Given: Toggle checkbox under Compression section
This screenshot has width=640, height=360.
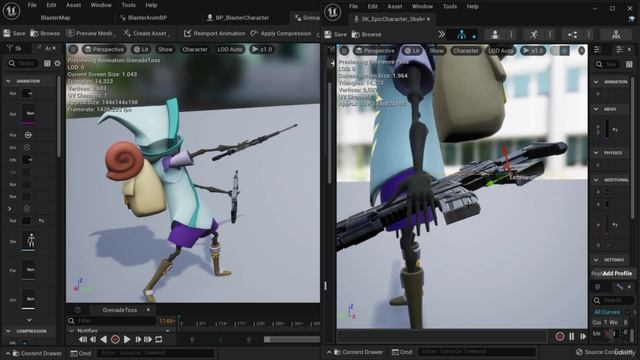Looking at the screenshot, I should click(25, 342).
